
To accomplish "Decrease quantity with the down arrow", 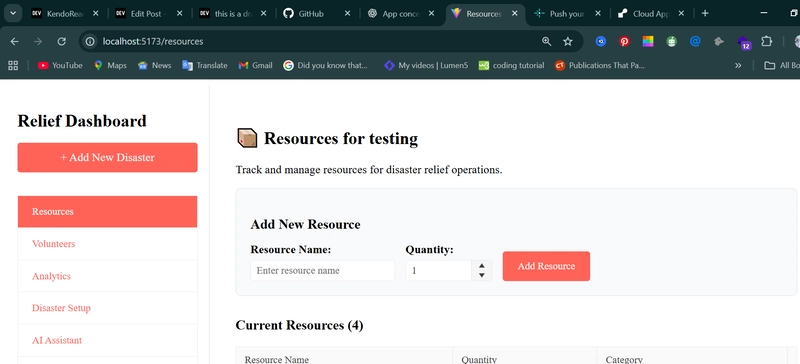I will click(x=482, y=275).
